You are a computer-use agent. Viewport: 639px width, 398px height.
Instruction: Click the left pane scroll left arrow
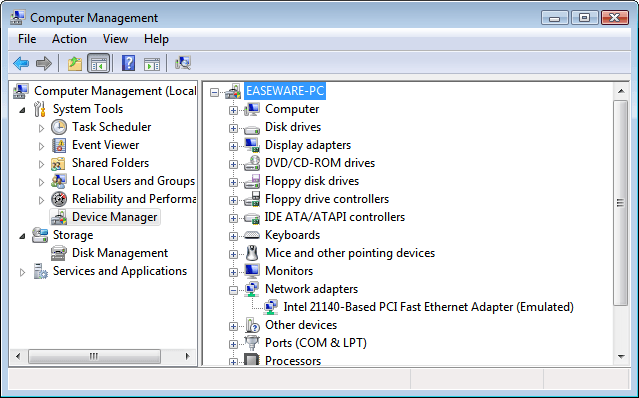pyautogui.click(x=18, y=356)
